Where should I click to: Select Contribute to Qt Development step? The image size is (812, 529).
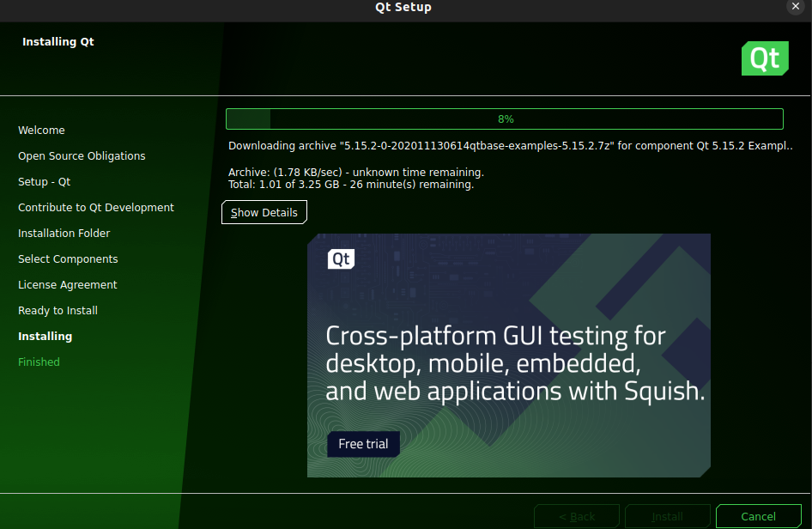click(x=96, y=208)
